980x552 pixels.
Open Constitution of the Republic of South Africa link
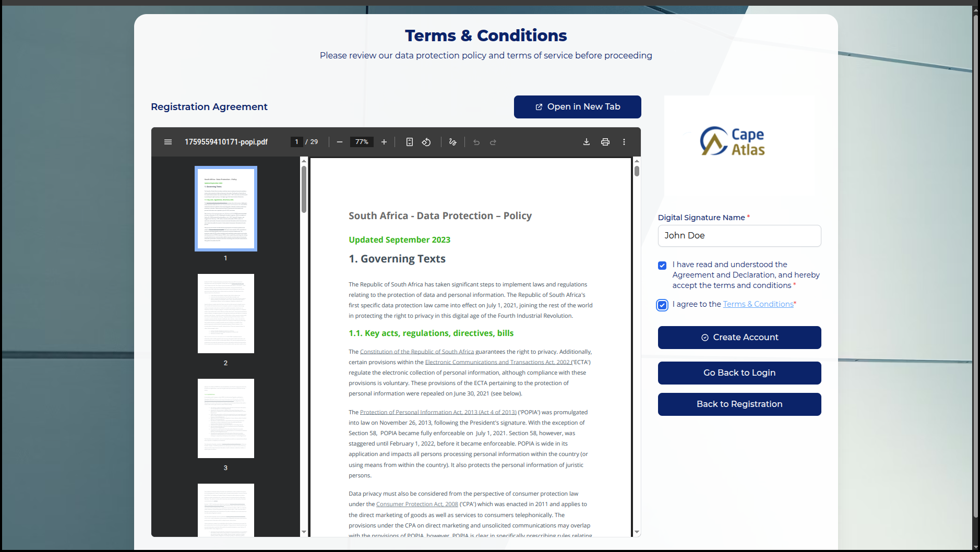pos(417,352)
